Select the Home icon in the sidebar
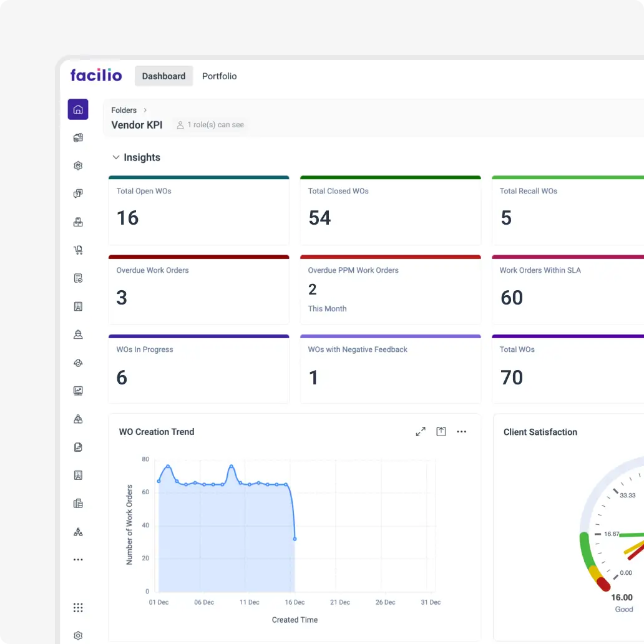Screen dimensions: 644x644 (78, 109)
